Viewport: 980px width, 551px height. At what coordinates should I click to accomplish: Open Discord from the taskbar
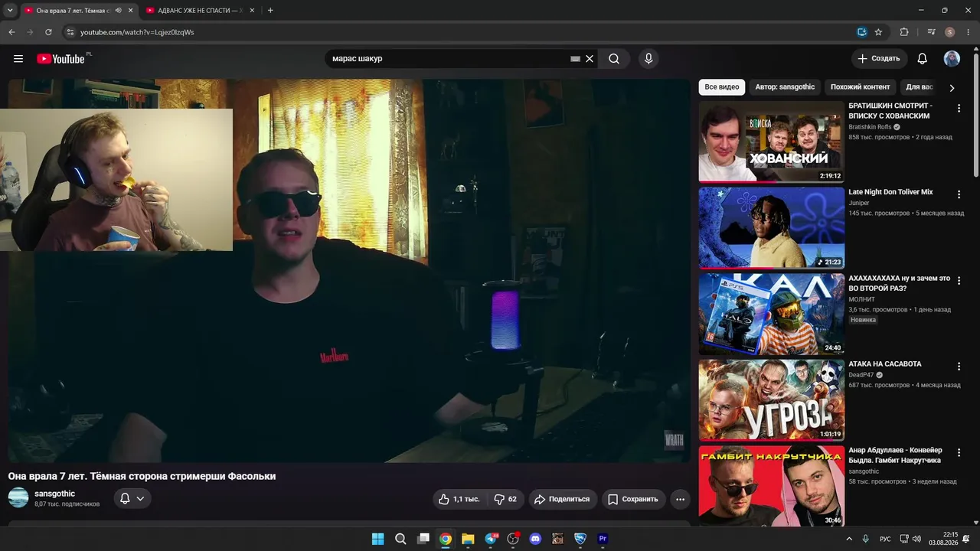pos(535,539)
